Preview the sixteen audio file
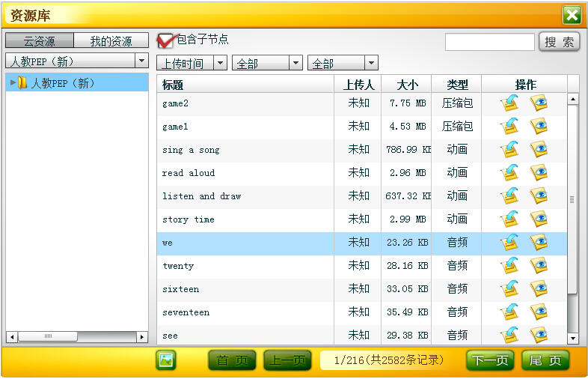The image size is (588, 379). pos(539,289)
